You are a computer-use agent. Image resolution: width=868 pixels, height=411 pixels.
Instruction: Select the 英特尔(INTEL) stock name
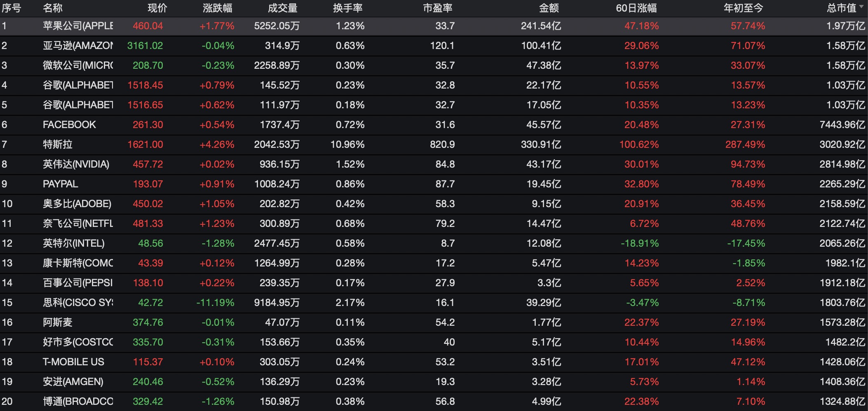coord(74,243)
